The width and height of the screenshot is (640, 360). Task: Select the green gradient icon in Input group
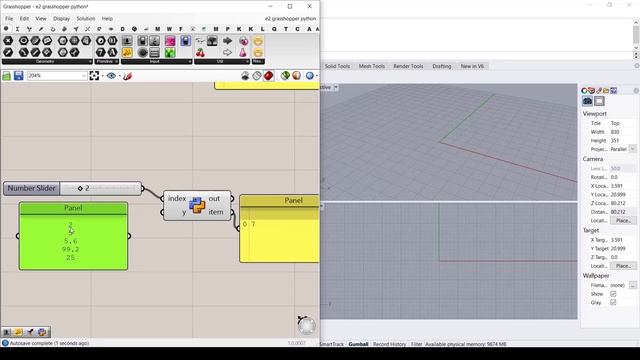click(x=170, y=52)
